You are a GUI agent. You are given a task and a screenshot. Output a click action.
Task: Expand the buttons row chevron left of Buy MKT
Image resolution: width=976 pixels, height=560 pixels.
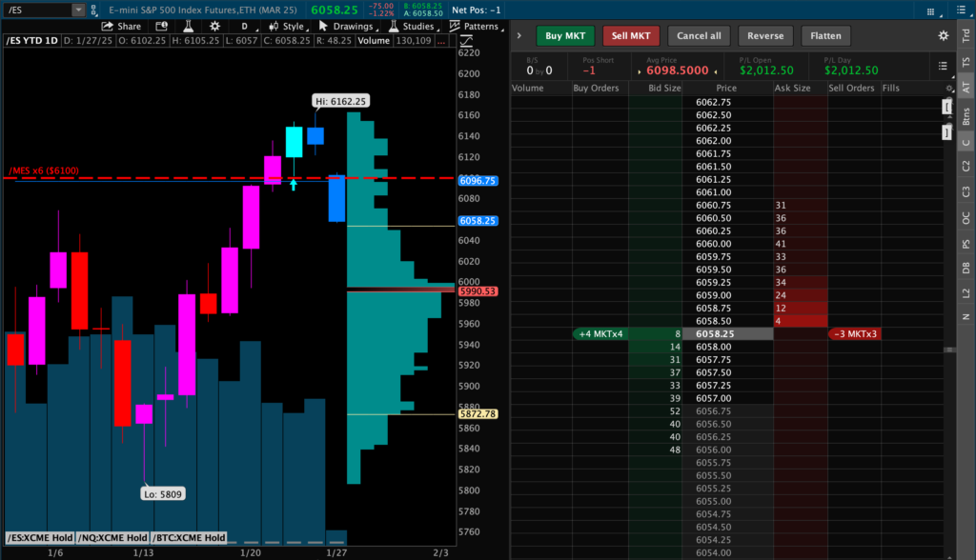[x=518, y=35]
